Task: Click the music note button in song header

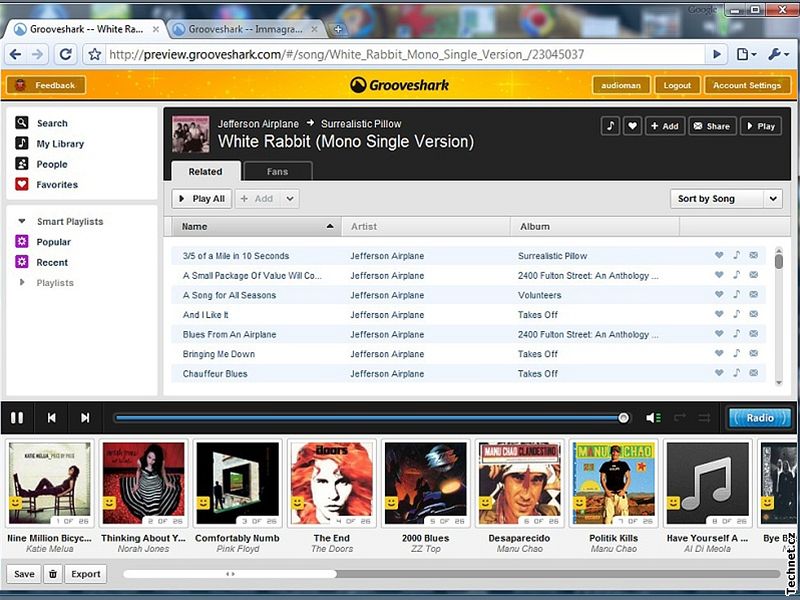Action: [610, 126]
